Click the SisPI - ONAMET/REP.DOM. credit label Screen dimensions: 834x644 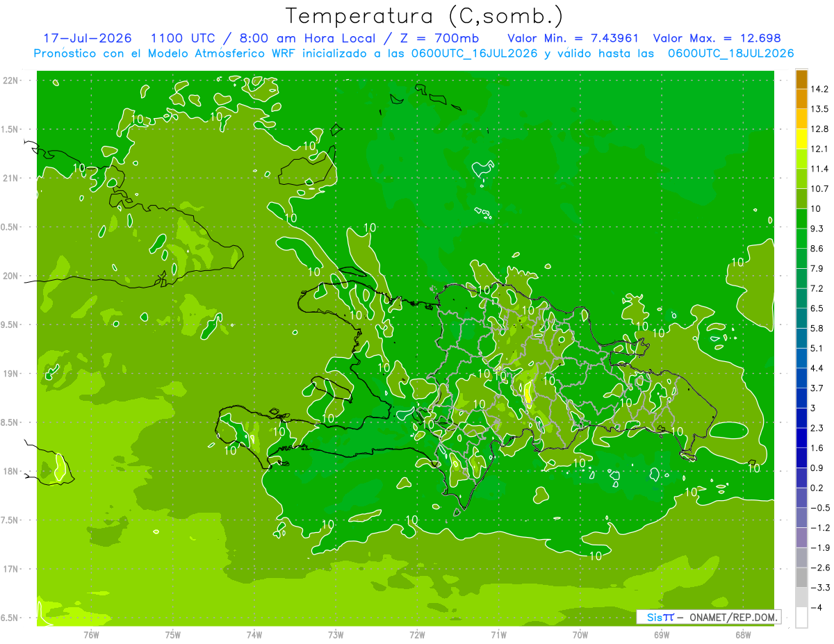coord(709,617)
